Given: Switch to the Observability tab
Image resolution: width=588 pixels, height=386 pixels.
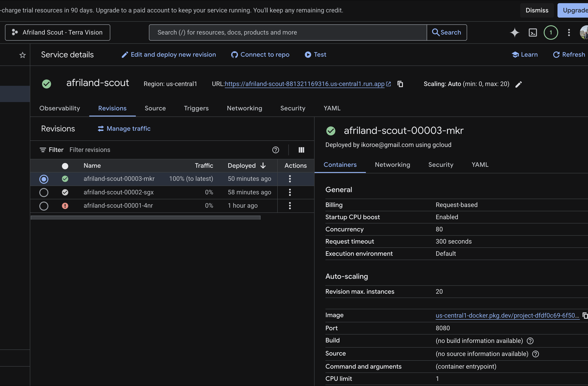Looking at the screenshot, I should coord(59,108).
